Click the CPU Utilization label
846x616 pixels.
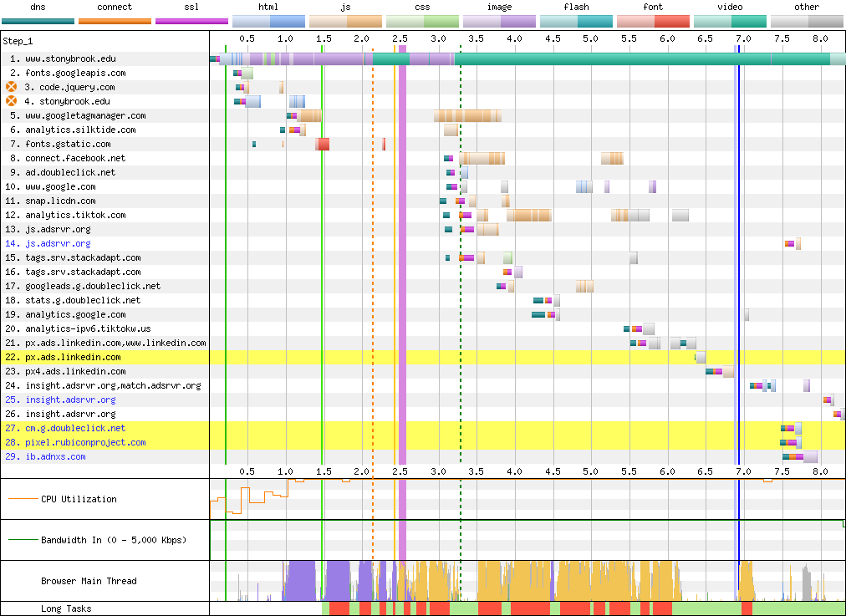(x=79, y=499)
